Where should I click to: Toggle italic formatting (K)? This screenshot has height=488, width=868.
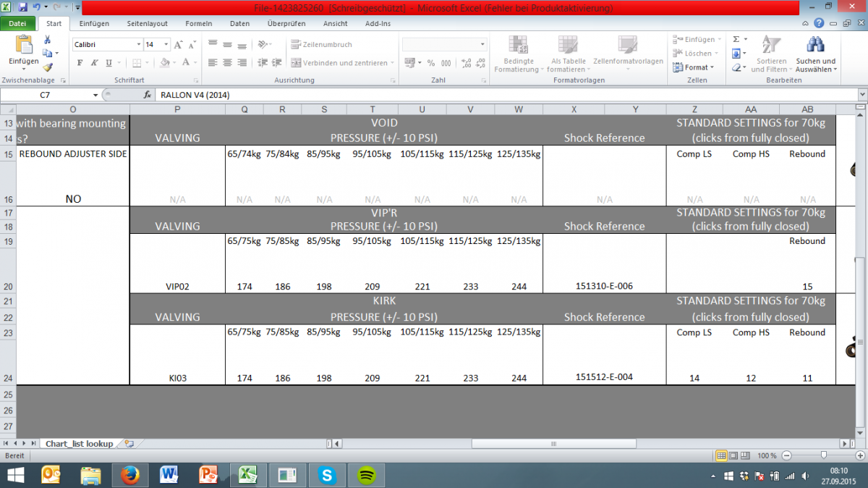[x=93, y=63]
